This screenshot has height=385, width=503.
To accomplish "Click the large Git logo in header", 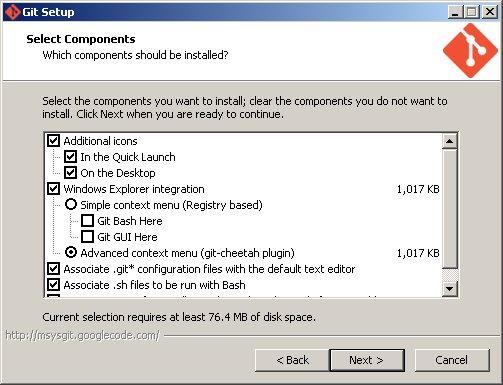I will pos(470,51).
